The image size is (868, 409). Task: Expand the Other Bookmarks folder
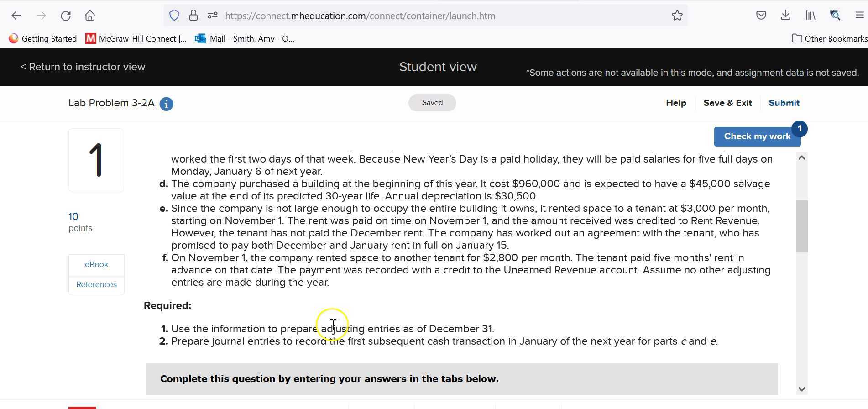(829, 39)
